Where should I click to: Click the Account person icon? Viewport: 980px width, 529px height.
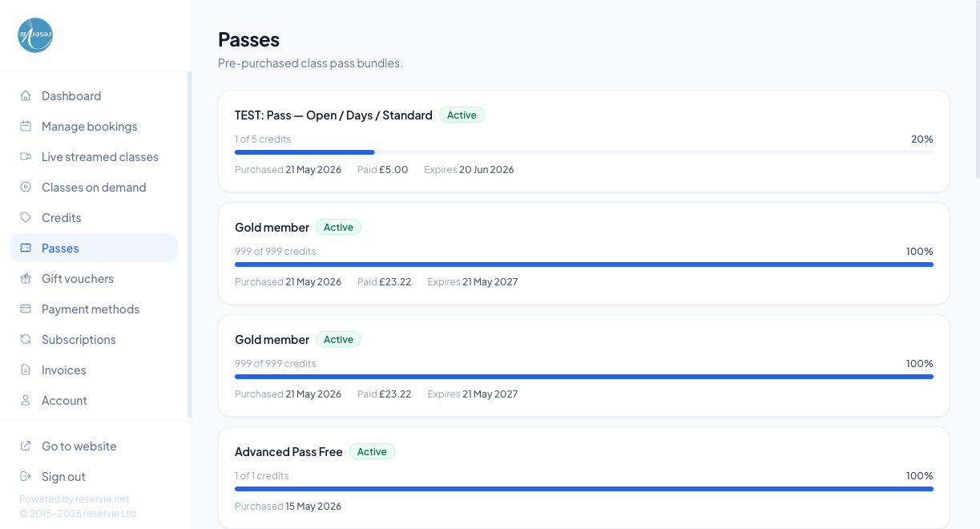point(26,400)
